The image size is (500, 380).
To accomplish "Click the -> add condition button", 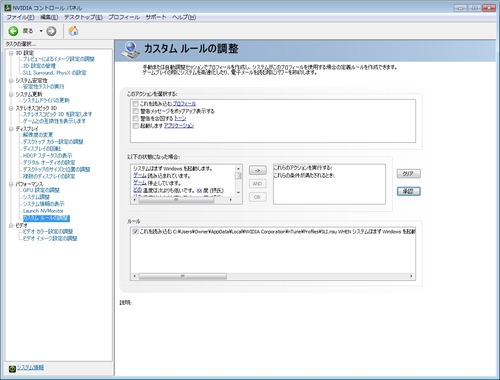I will pyautogui.click(x=257, y=170).
